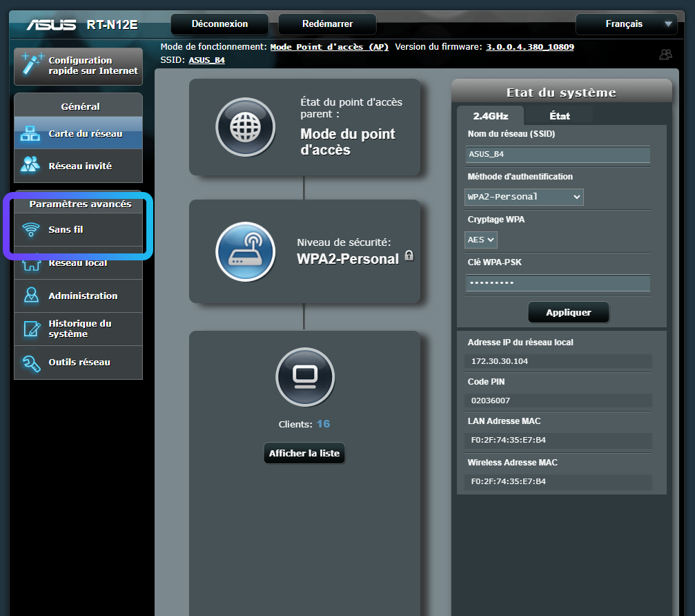Click the blue router security icon
This screenshot has width=695, height=616.
[x=246, y=251]
